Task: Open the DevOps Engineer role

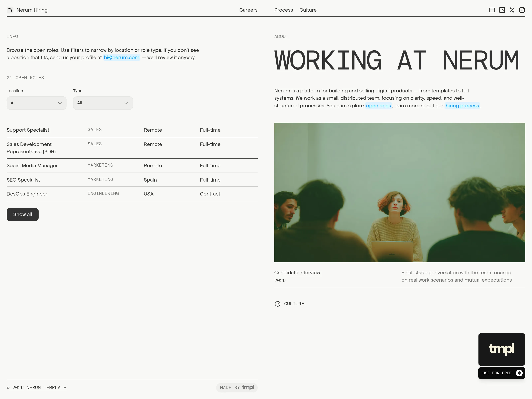Action: [132, 194]
